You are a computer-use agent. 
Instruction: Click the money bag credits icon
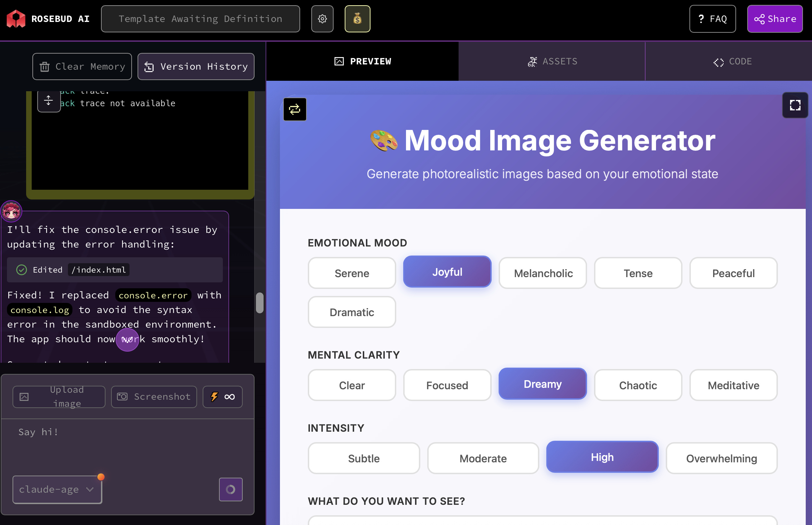pos(357,19)
